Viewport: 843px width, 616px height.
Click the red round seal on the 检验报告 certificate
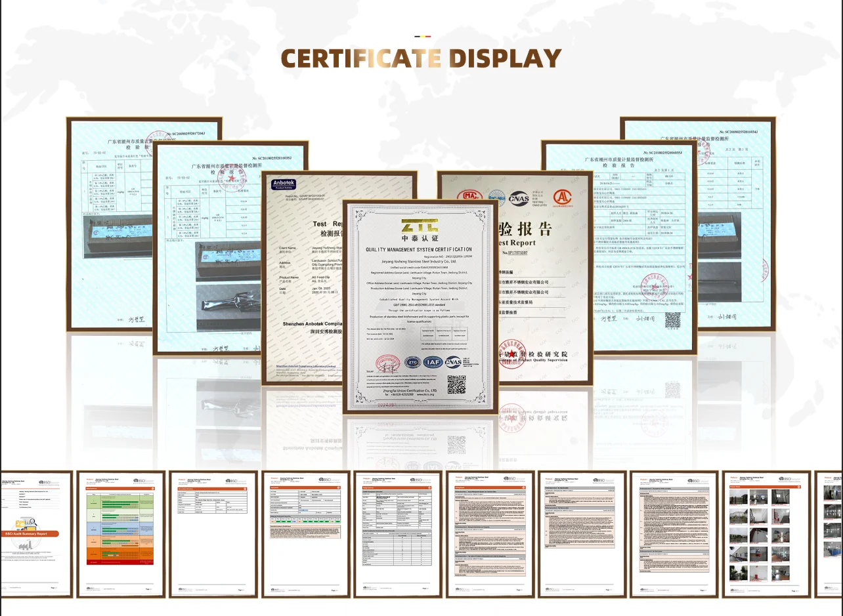pos(513,354)
